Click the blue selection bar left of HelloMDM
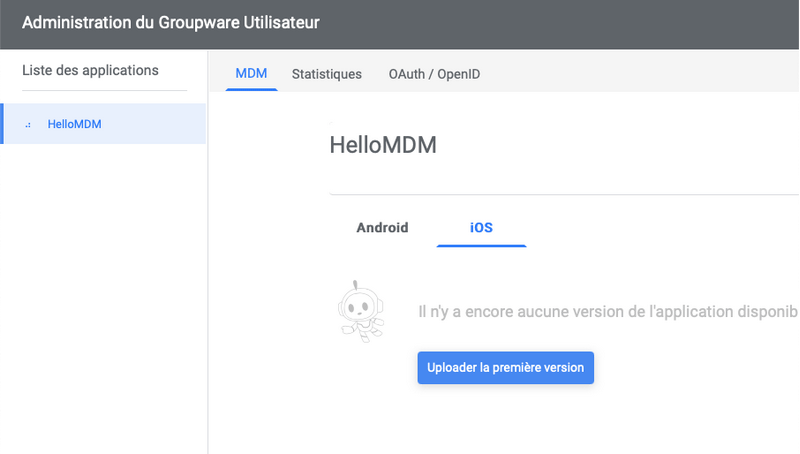Image resolution: width=800 pixels, height=454 pixels. (2, 124)
